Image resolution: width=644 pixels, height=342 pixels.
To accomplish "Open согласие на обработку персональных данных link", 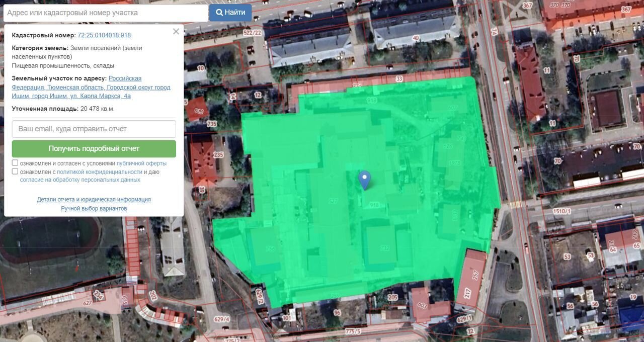I will 80,180.
